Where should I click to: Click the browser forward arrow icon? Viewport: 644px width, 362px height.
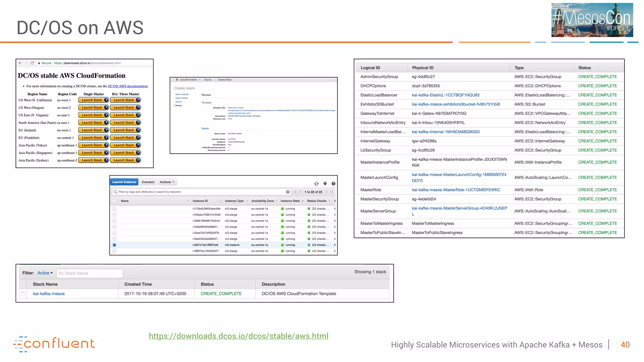point(26,63)
